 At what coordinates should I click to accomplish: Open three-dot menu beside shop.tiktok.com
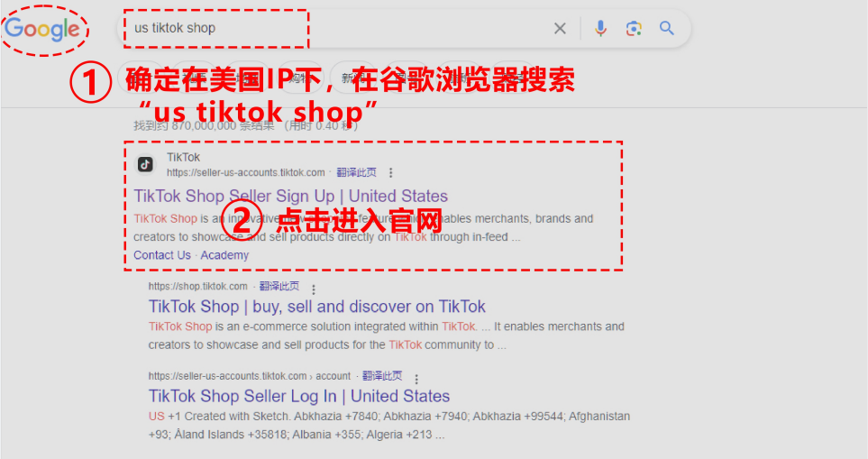tap(314, 289)
